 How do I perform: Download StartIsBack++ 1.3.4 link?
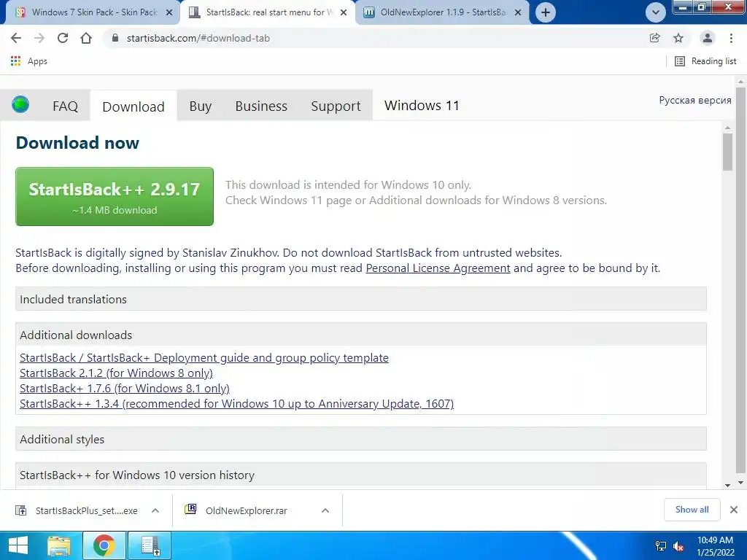click(237, 403)
